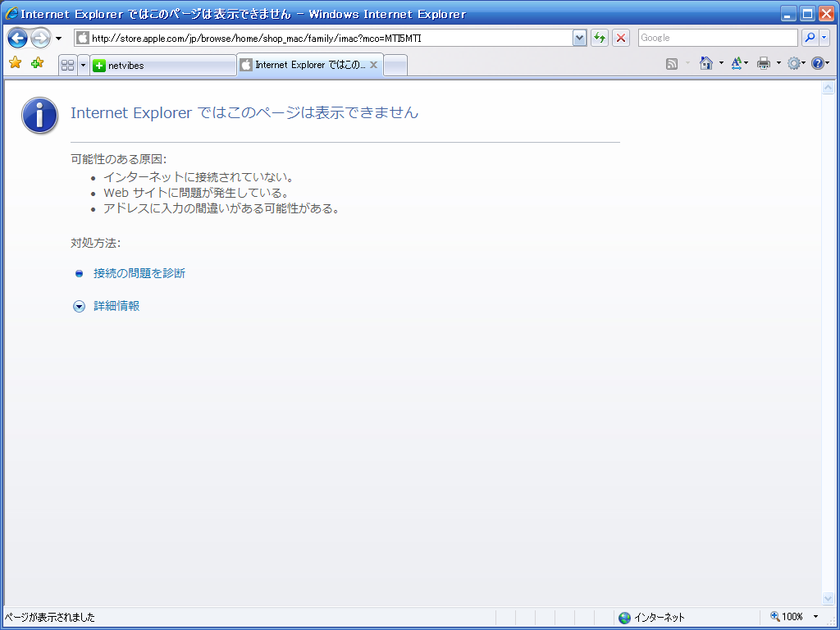Click the Internet Explorer title bar logo
840x630 pixels.
pyautogui.click(x=11, y=13)
